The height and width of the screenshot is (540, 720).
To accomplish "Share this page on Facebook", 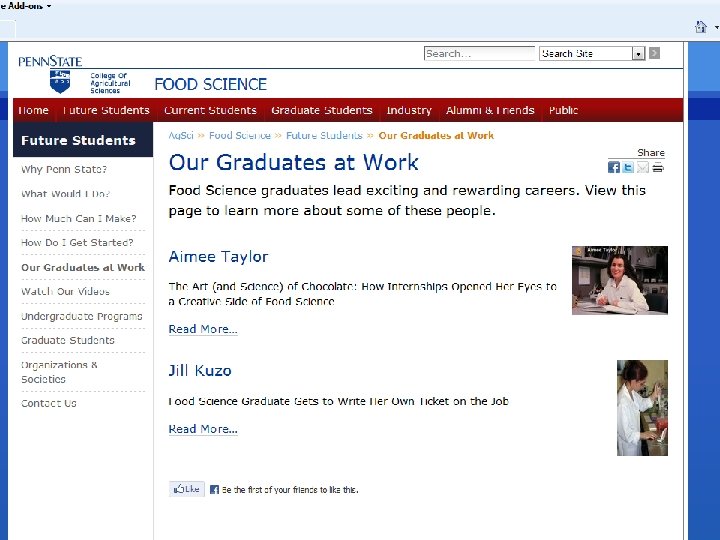I will point(613,168).
